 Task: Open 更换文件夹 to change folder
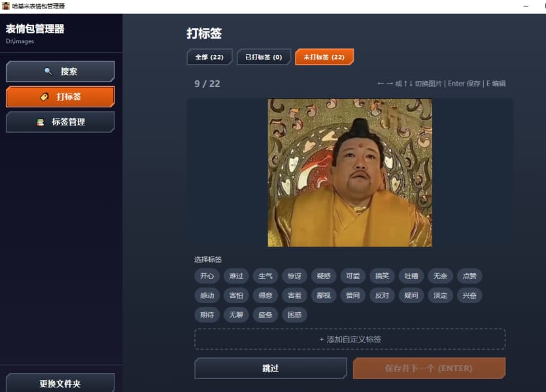(60, 384)
